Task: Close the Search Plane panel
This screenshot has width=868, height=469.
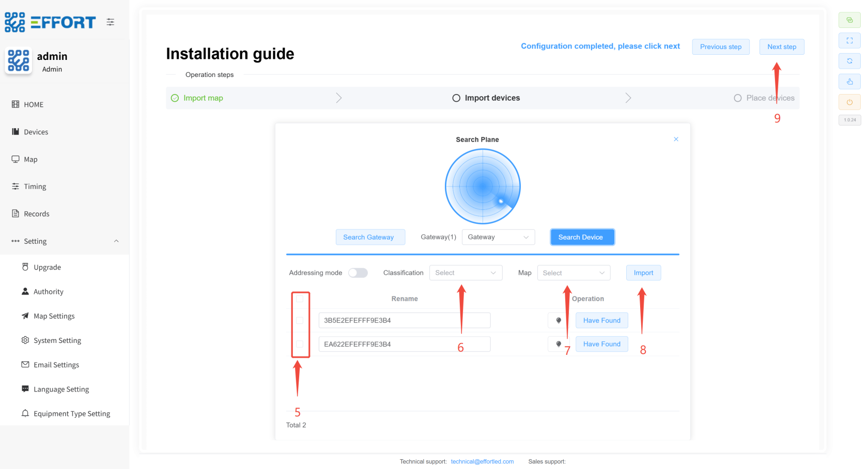Action: click(x=676, y=139)
